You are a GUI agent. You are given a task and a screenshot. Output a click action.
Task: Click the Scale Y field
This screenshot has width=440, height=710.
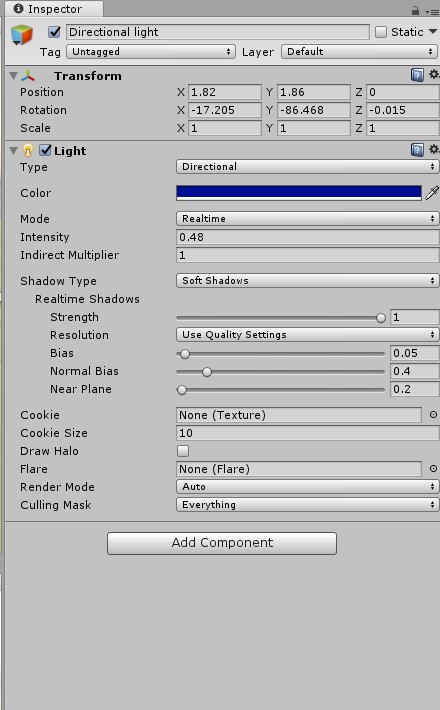314,128
